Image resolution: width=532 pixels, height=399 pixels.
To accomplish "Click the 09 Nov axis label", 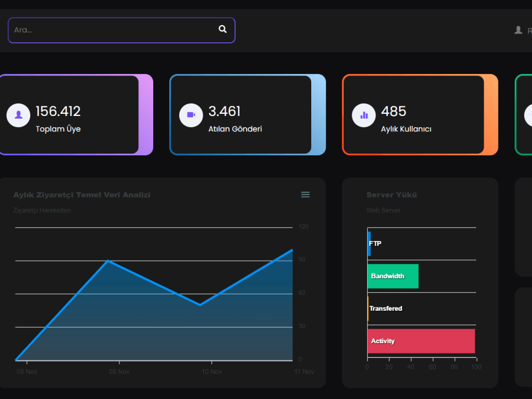I will [x=119, y=372].
